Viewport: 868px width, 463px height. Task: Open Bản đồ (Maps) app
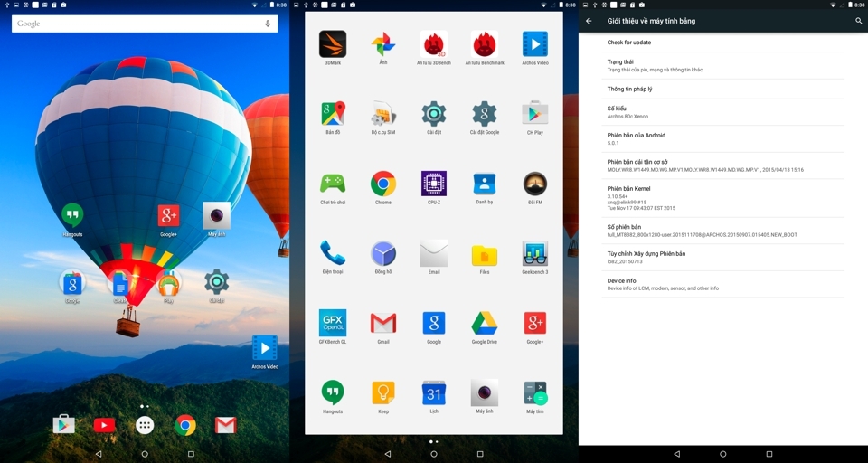[x=333, y=114]
